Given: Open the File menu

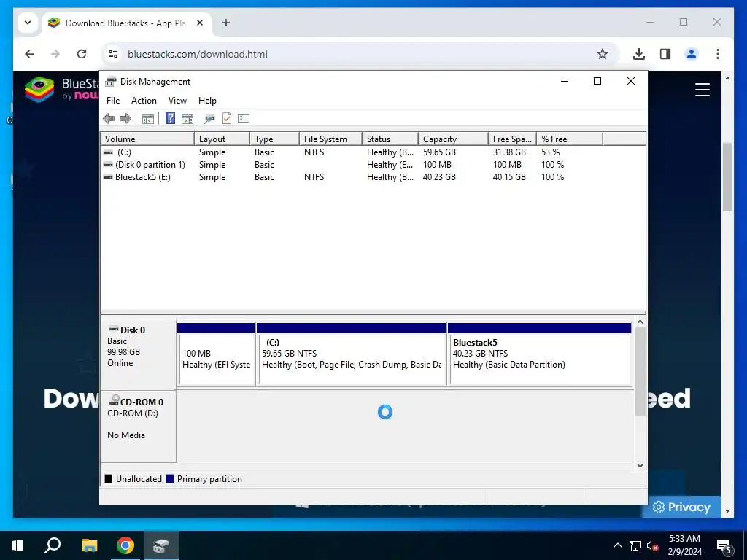Looking at the screenshot, I should click(113, 101).
